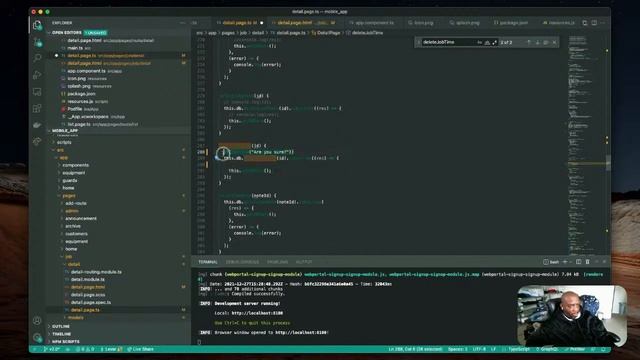Open Run and Debug view

pyautogui.click(x=37, y=75)
